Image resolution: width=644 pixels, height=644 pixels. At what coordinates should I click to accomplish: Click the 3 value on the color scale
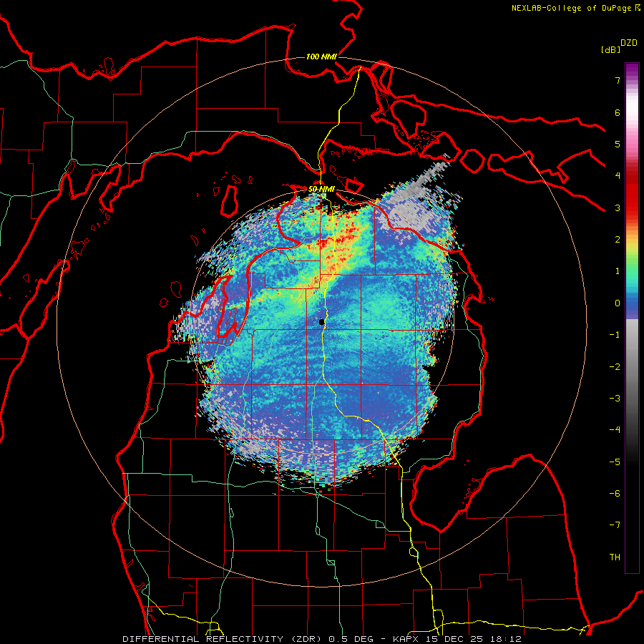[618, 208]
